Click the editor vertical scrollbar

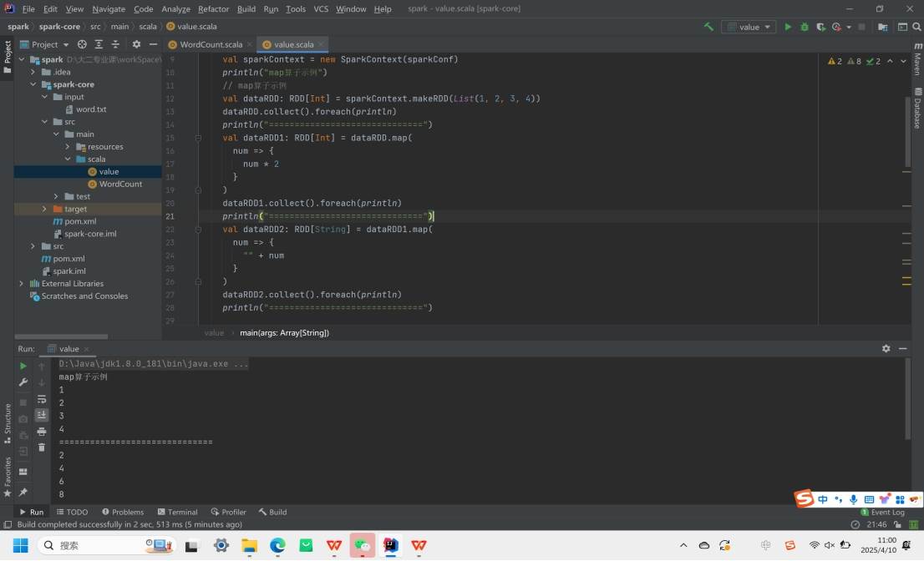[907, 133]
